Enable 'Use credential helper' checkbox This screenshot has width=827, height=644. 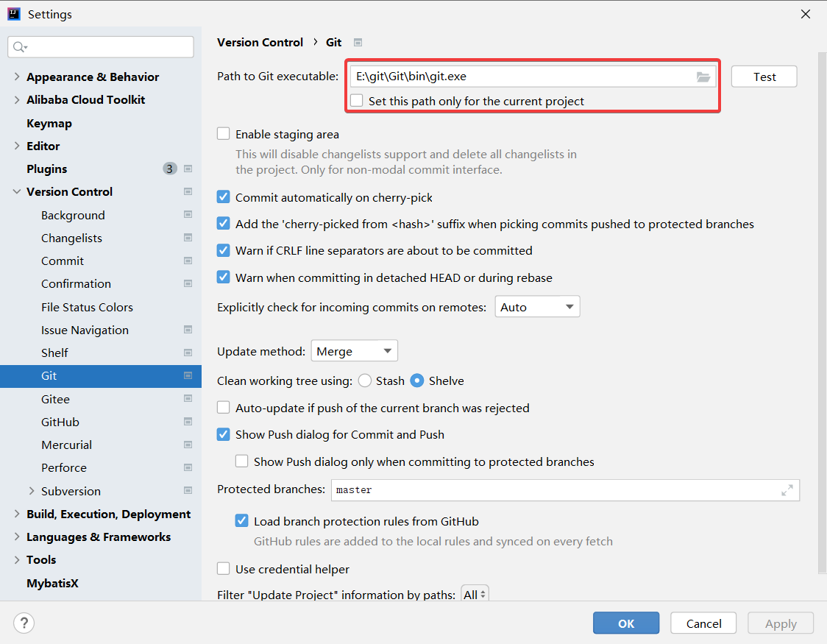tap(224, 569)
